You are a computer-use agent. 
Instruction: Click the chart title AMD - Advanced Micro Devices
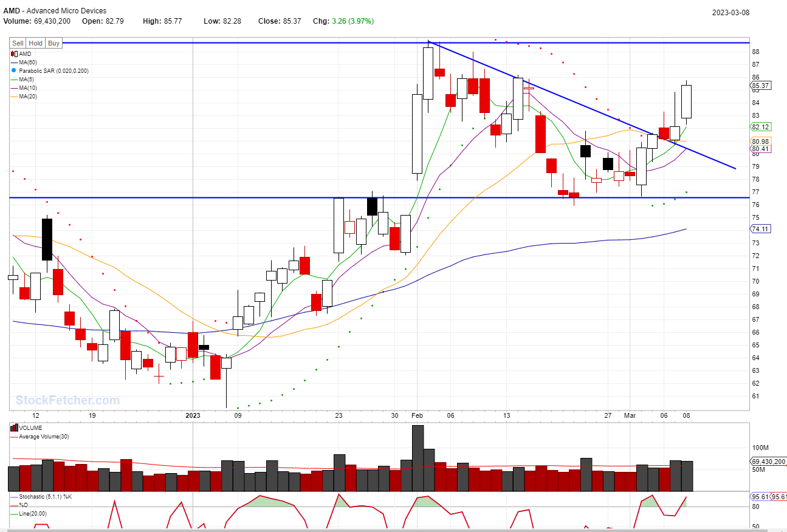point(55,11)
